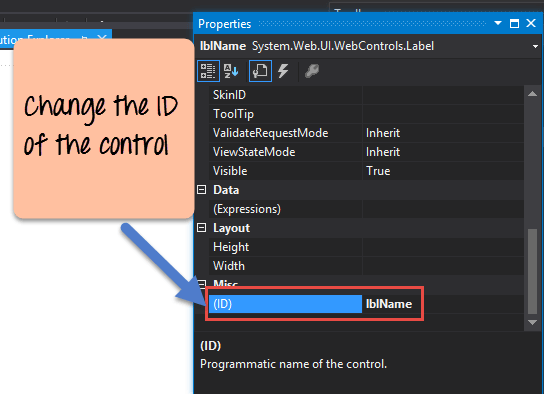Click the scroll down arrow in Properties

(x=532, y=323)
